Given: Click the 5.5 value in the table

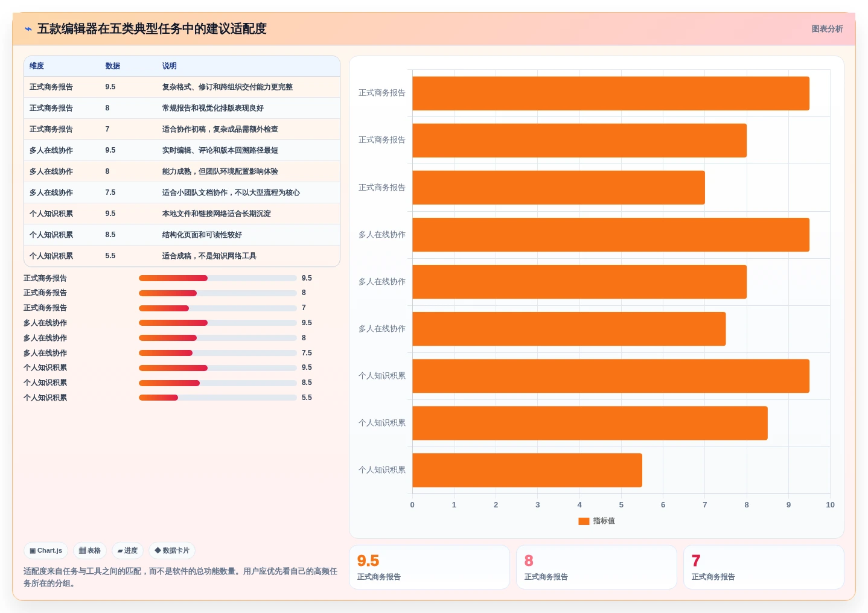Looking at the screenshot, I should 110,256.
